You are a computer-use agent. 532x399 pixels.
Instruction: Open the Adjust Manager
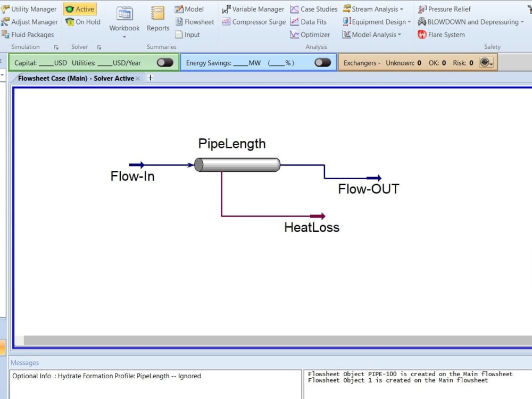29,22
